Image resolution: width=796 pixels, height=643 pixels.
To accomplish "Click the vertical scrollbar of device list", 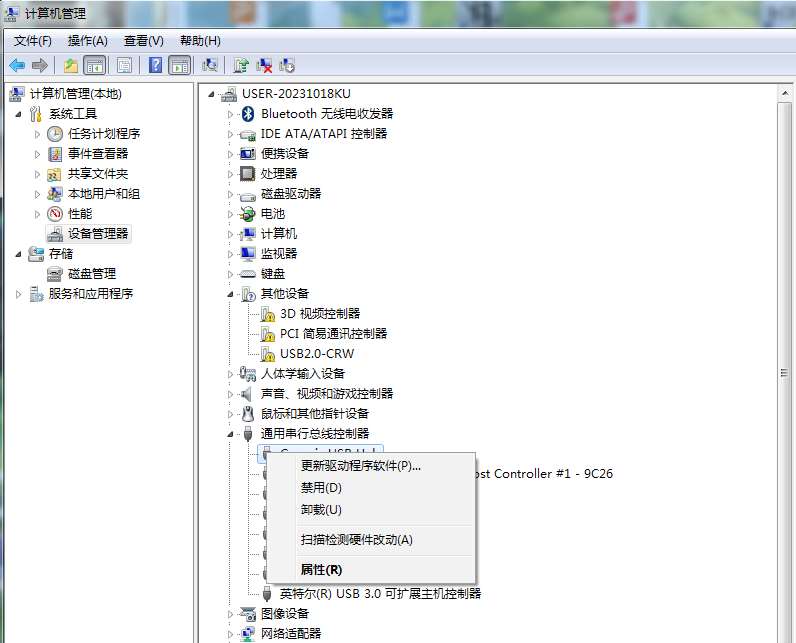I will coord(787,370).
